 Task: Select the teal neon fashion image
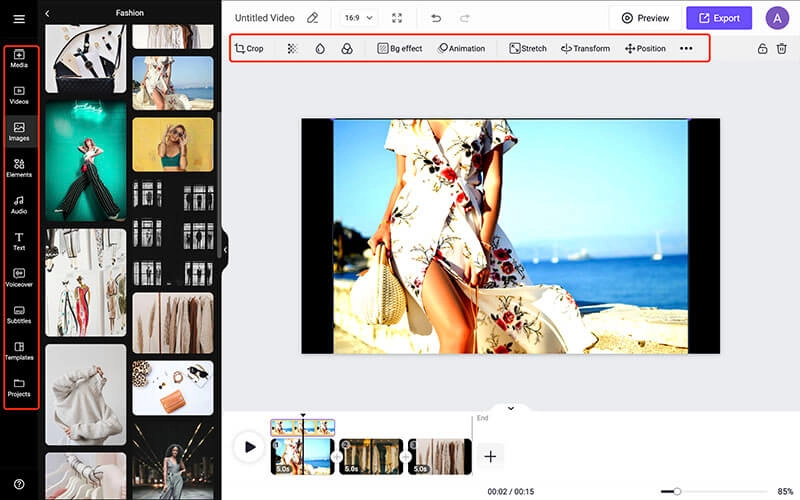coord(86,161)
